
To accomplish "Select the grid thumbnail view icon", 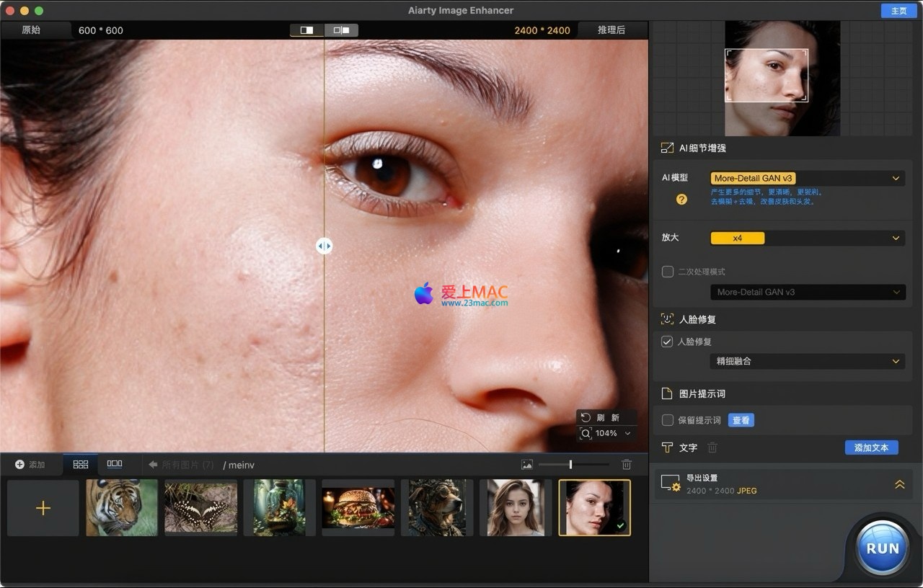I will pos(81,465).
